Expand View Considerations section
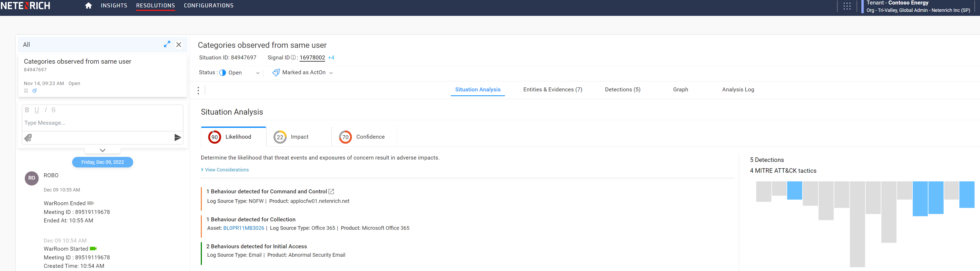The image size is (980, 271). (226, 170)
